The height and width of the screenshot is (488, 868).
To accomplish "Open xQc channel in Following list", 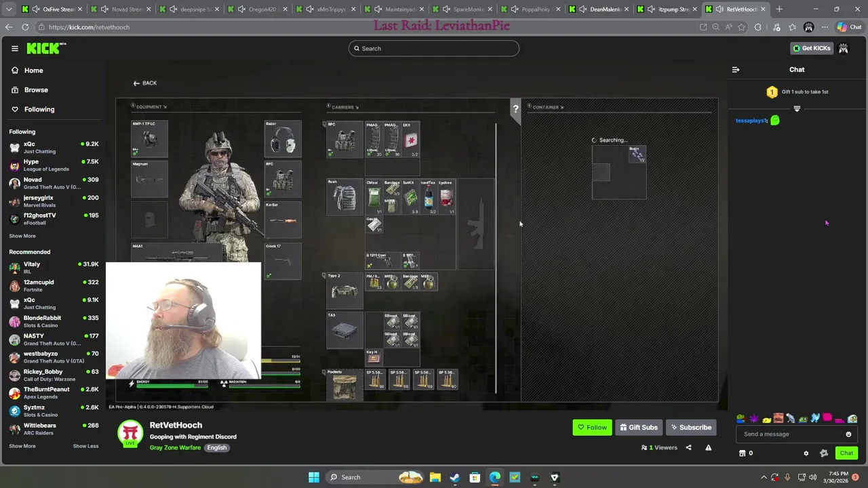I will tap(54, 147).
